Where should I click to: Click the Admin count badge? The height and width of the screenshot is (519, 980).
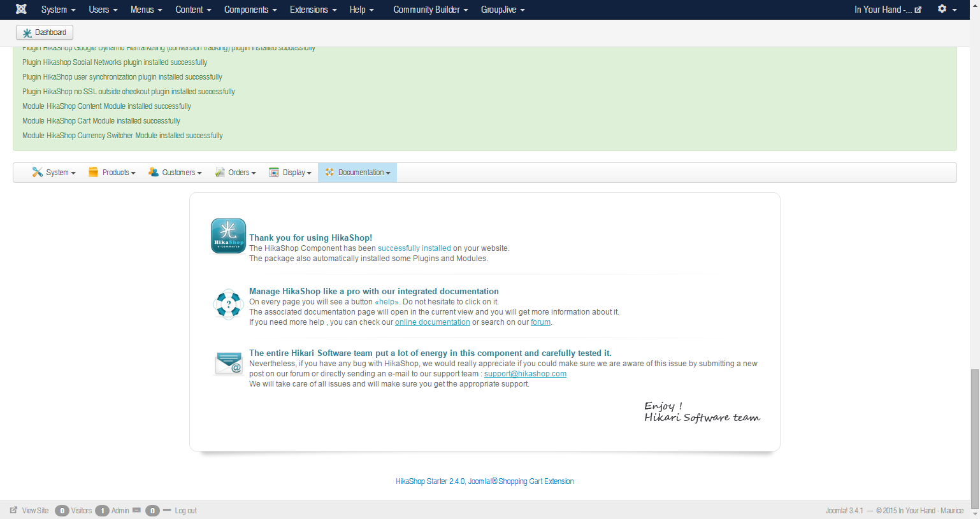[x=102, y=511]
